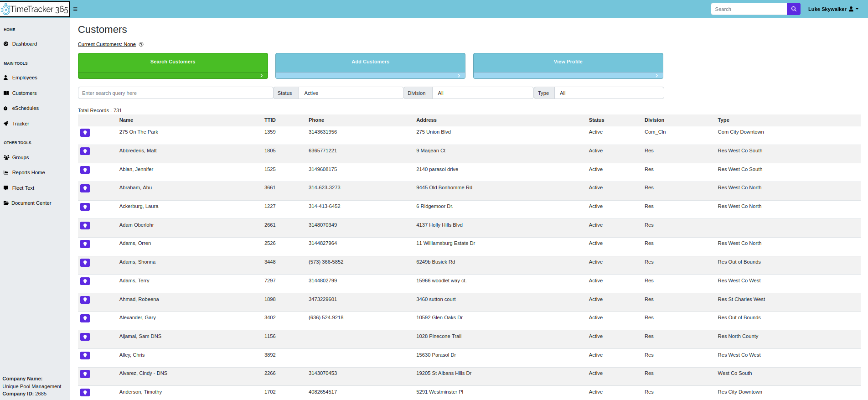The width and height of the screenshot is (868, 400).
Task: Click the View Profile button
Action: coord(568,66)
